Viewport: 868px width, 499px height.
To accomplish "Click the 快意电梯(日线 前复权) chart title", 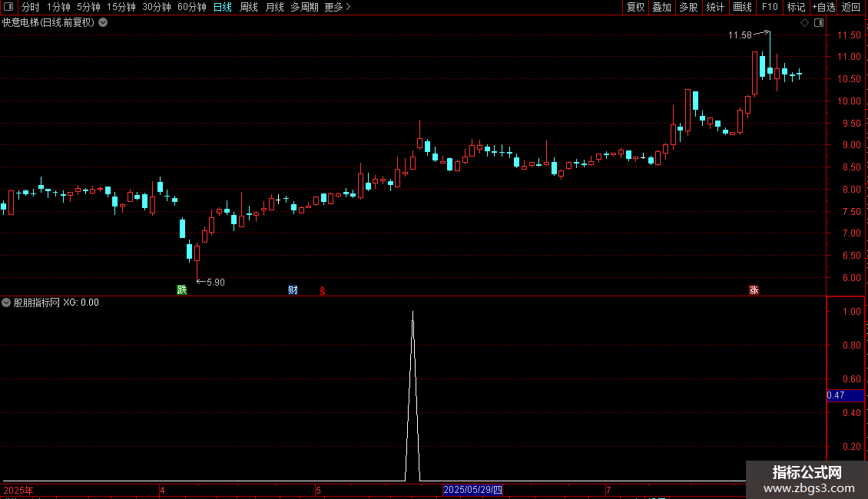I will (48, 22).
